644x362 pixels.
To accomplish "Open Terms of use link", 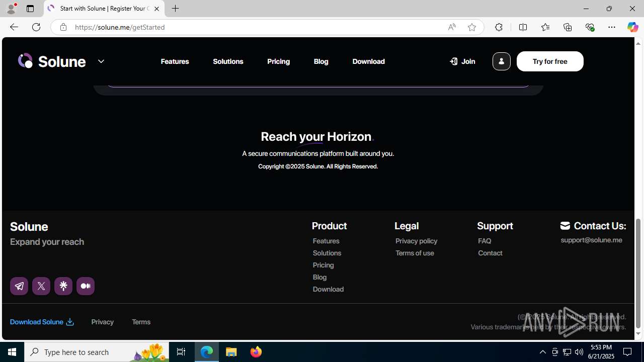I will 415,253.
